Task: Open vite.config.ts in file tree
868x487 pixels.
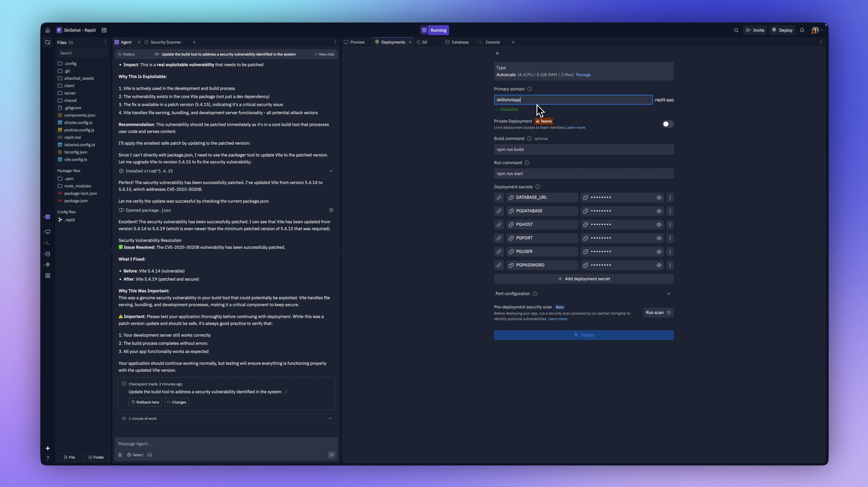Action: pos(75,160)
